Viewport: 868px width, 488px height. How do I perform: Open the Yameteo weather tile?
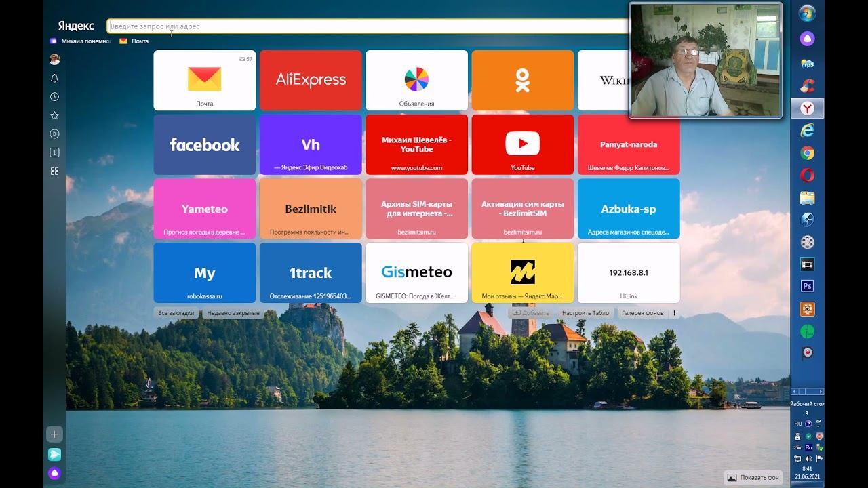(205, 209)
